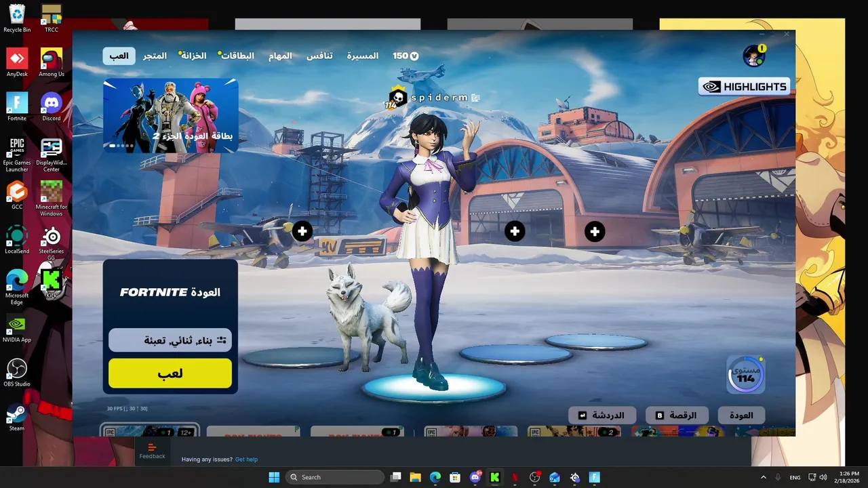Open the Kick desktop shortcut

click(52, 283)
